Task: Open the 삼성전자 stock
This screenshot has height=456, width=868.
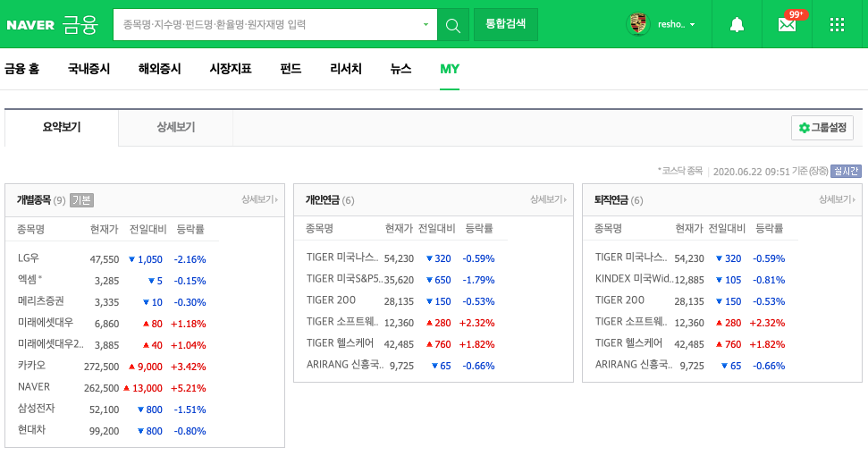Action: [x=37, y=409]
